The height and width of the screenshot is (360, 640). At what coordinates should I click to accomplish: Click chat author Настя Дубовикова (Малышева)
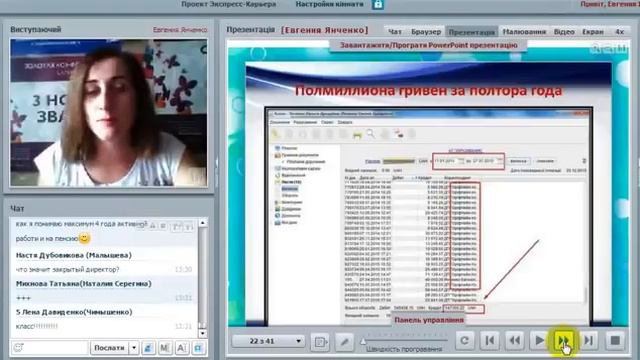pos(73,255)
